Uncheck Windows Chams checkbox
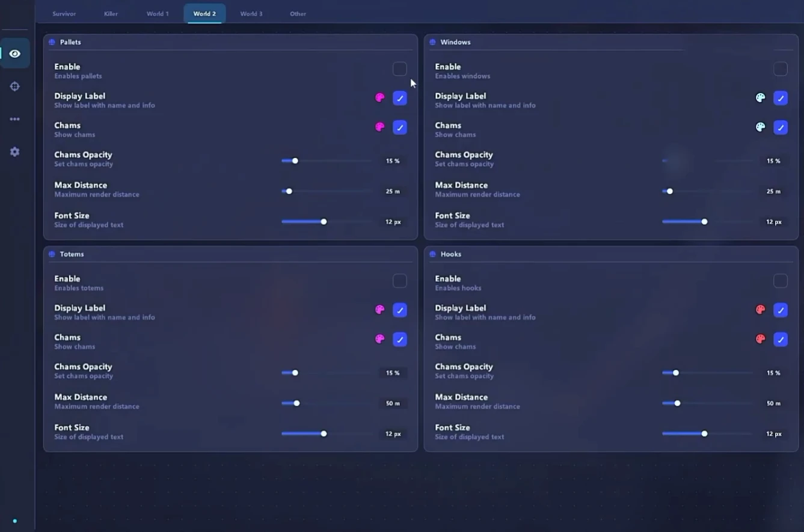 pos(781,127)
